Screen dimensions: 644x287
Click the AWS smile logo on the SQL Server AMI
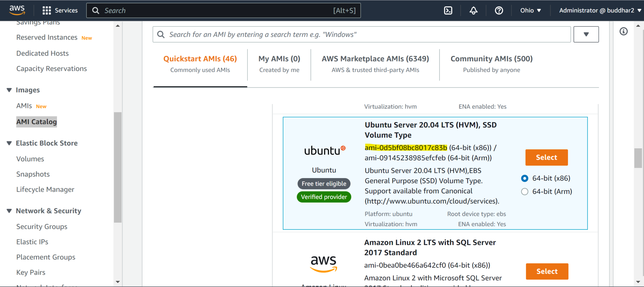323,264
